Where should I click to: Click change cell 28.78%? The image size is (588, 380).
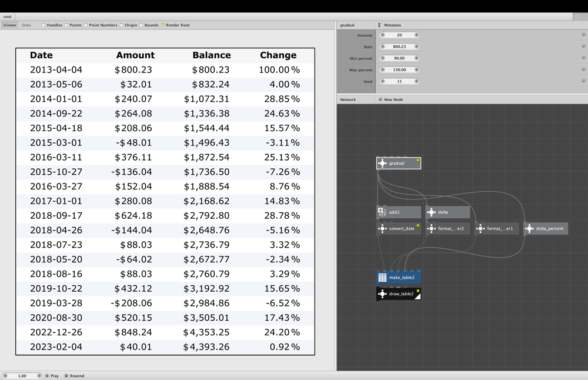(x=282, y=216)
